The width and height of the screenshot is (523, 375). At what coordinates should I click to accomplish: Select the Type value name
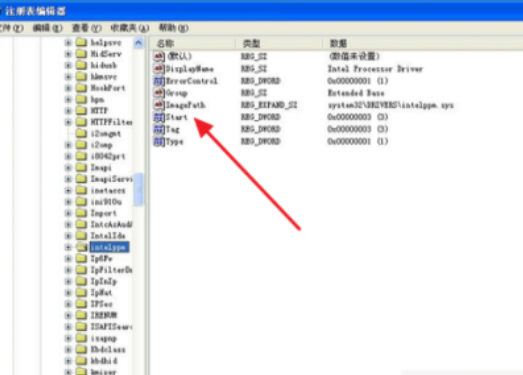174,141
